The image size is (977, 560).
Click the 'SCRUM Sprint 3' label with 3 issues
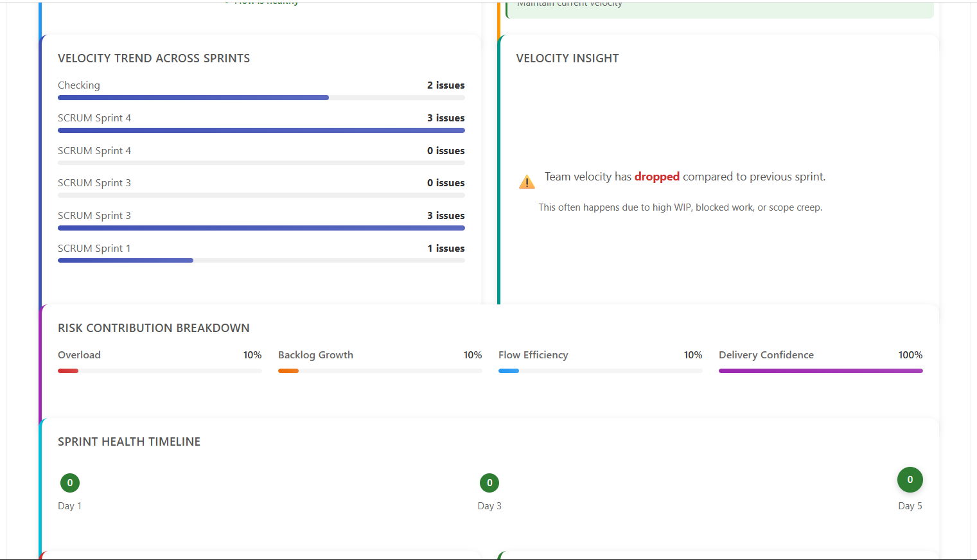click(94, 216)
